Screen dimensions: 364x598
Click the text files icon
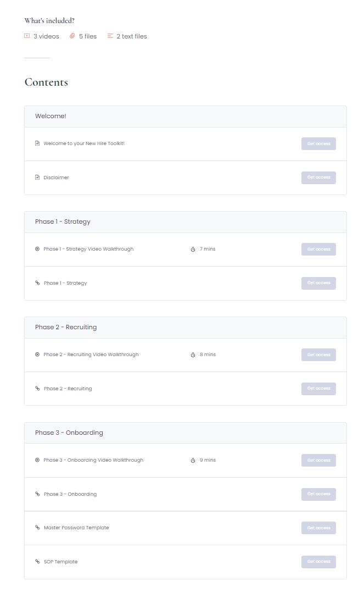coord(110,36)
